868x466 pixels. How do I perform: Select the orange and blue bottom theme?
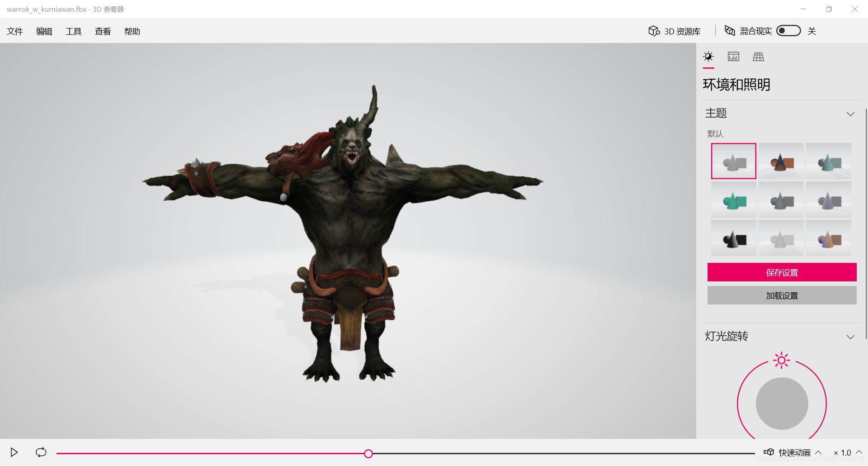(x=829, y=238)
